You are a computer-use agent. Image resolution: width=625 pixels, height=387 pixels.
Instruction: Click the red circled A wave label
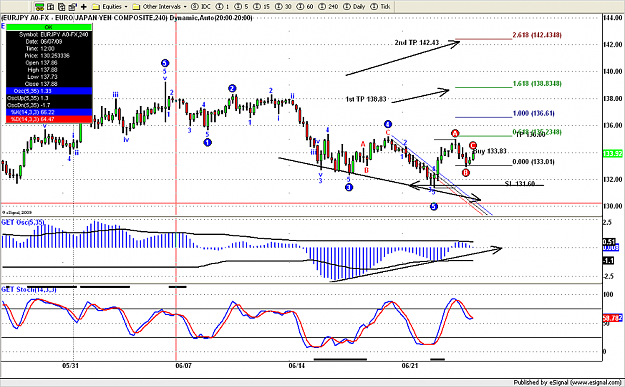(455, 133)
